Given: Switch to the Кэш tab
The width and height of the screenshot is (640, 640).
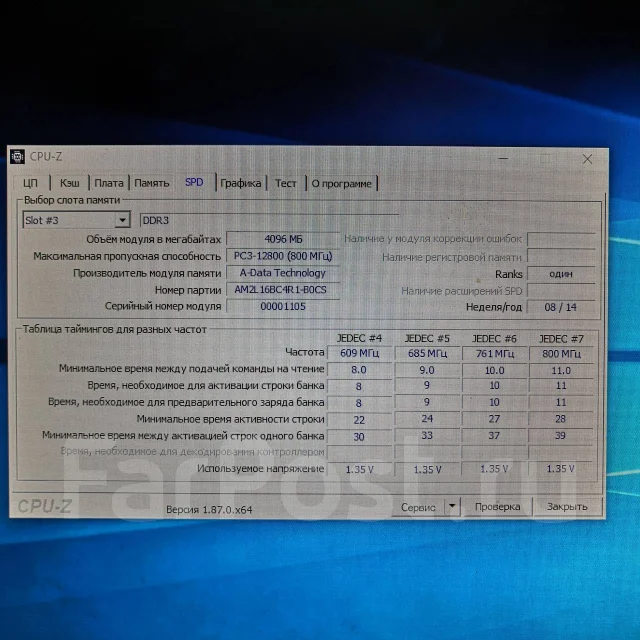Looking at the screenshot, I should (70, 183).
